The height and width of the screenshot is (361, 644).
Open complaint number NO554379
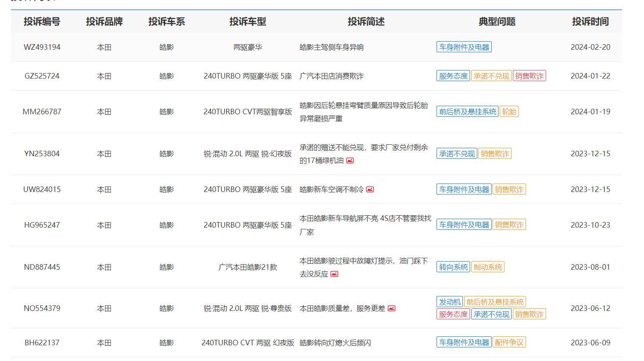pyautogui.click(x=42, y=308)
